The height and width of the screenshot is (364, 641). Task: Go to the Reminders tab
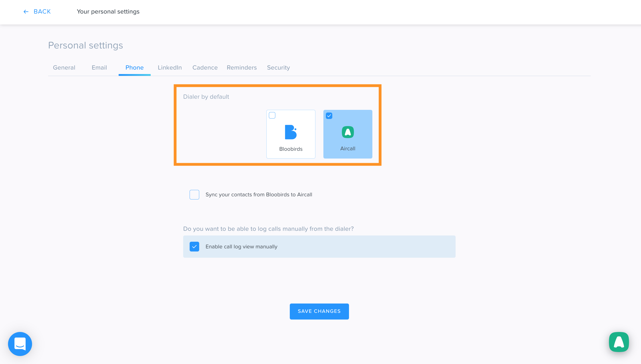242,68
